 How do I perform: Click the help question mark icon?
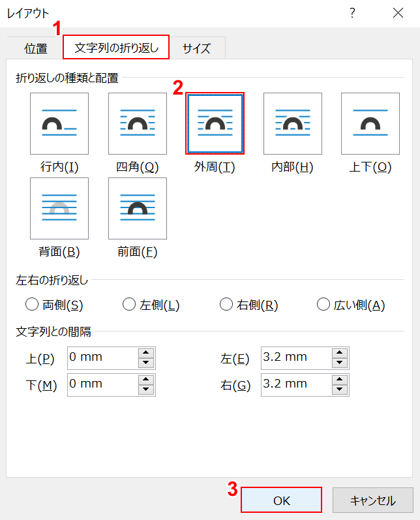tap(352, 13)
